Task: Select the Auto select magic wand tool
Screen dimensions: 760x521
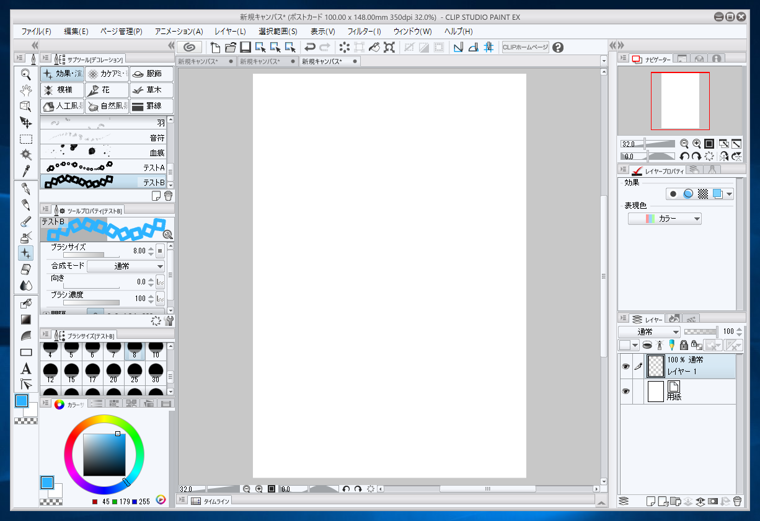Action: point(26,155)
